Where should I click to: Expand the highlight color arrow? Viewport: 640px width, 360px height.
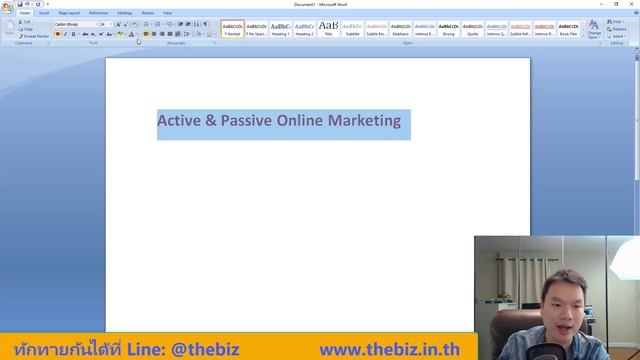(125, 34)
